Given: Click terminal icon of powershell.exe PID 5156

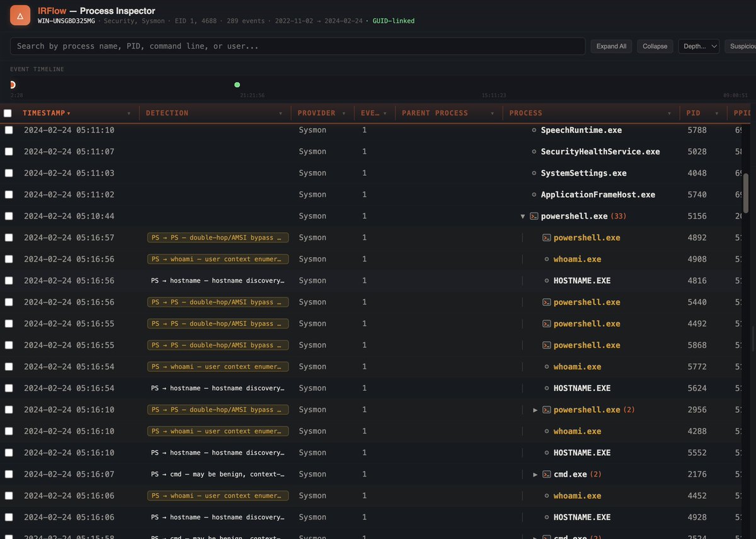Looking at the screenshot, I should coord(534,216).
